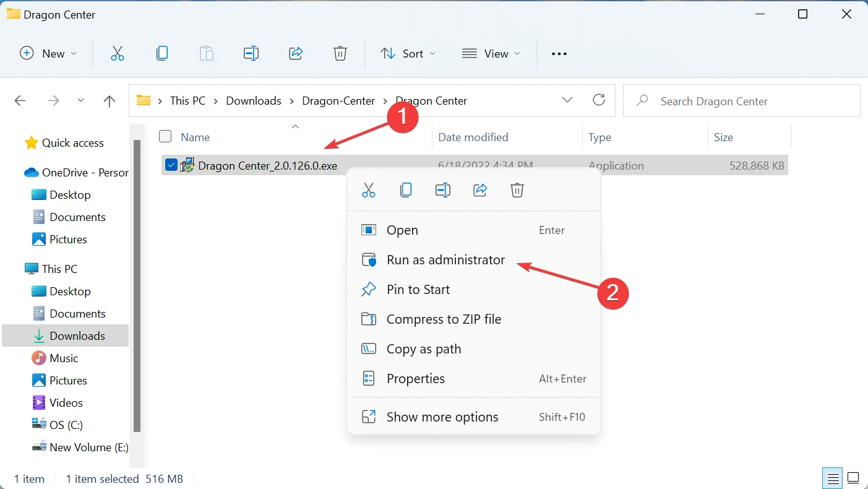Open Pictures under OneDrive
This screenshot has width=868, height=489.
point(59,240)
